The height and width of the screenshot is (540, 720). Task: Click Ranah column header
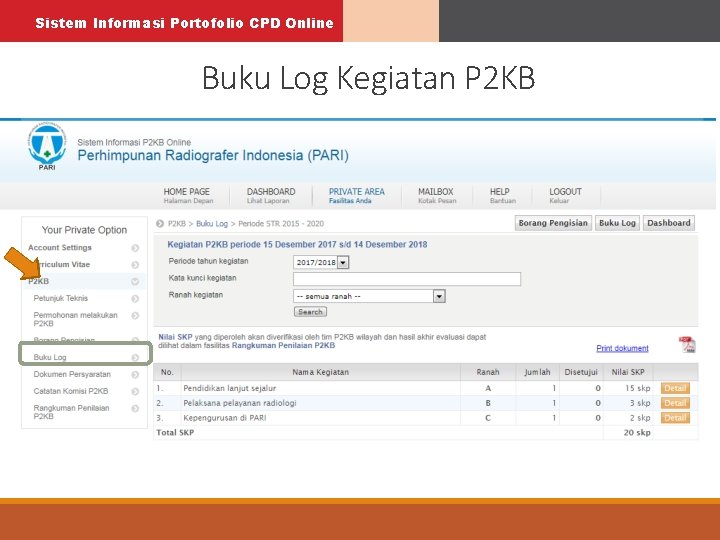(x=488, y=372)
